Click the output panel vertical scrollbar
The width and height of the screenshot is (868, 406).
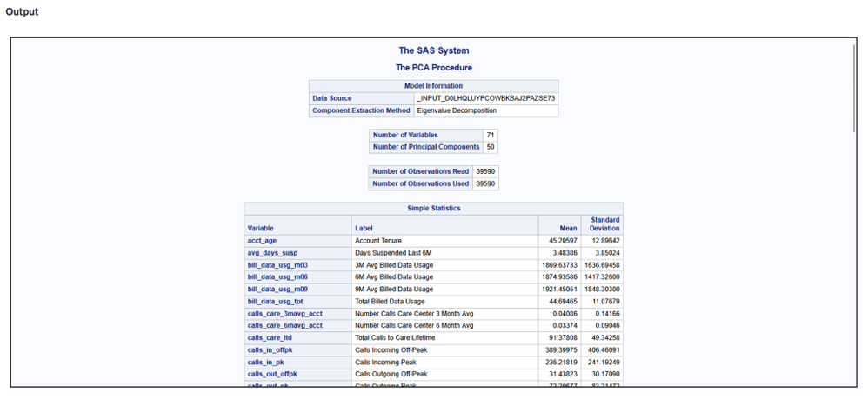853,88
